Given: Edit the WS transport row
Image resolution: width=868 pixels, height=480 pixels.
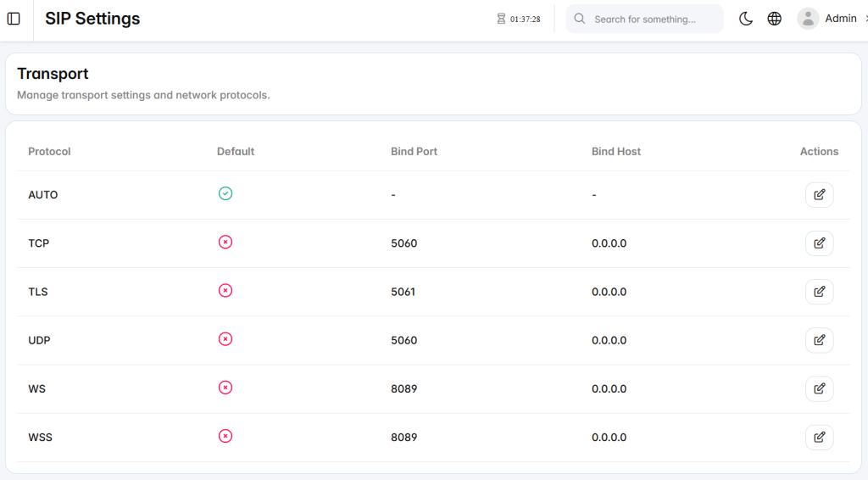Looking at the screenshot, I should click(x=820, y=388).
